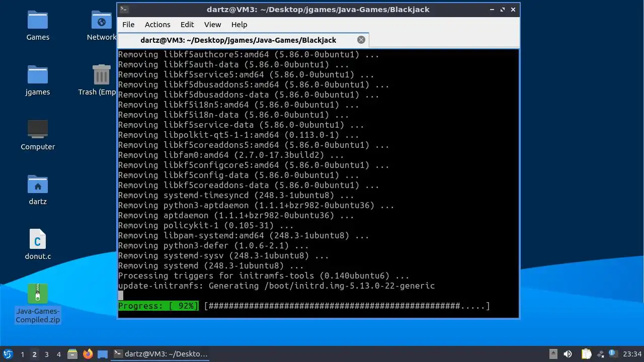This screenshot has height=362, width=644.
Task: Click the 'Removing libpam-systemd:amd64' line
Action: coord(244,235)
